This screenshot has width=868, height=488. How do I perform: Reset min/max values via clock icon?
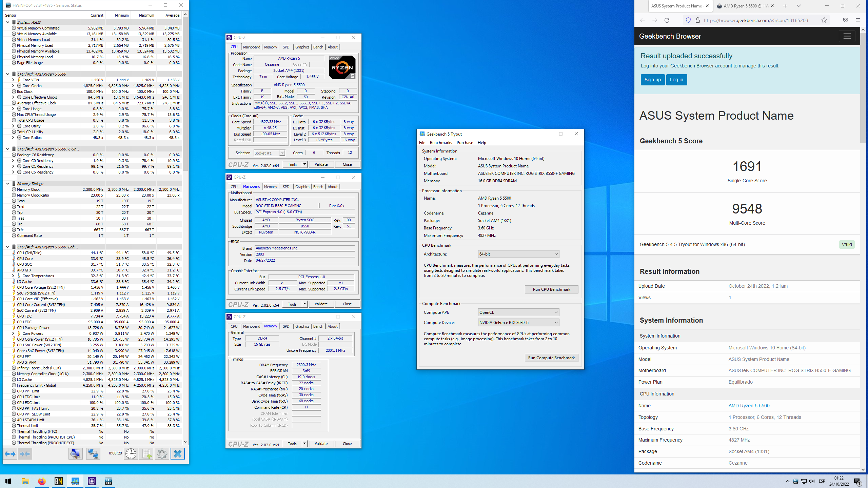click(131, 453)
